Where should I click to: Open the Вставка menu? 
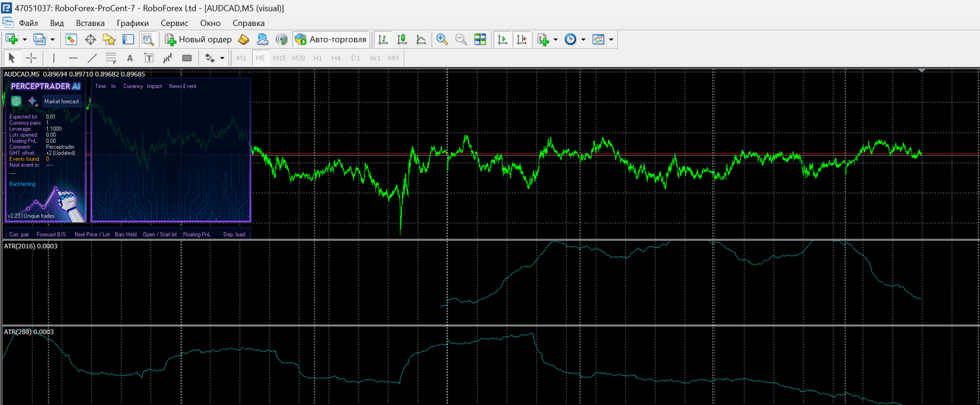[x=90, y=23]
